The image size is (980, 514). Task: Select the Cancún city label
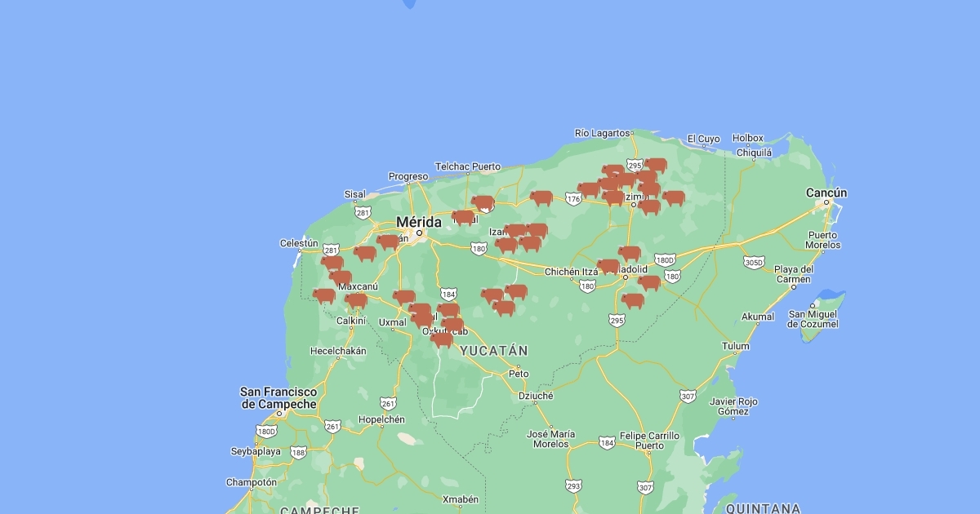point(826,193)
